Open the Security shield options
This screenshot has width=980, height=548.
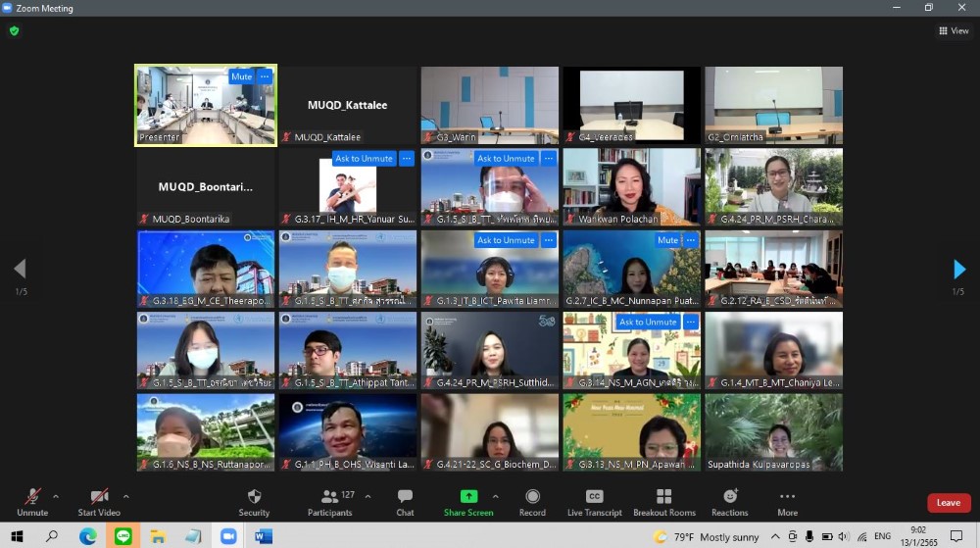pos(254,502)
